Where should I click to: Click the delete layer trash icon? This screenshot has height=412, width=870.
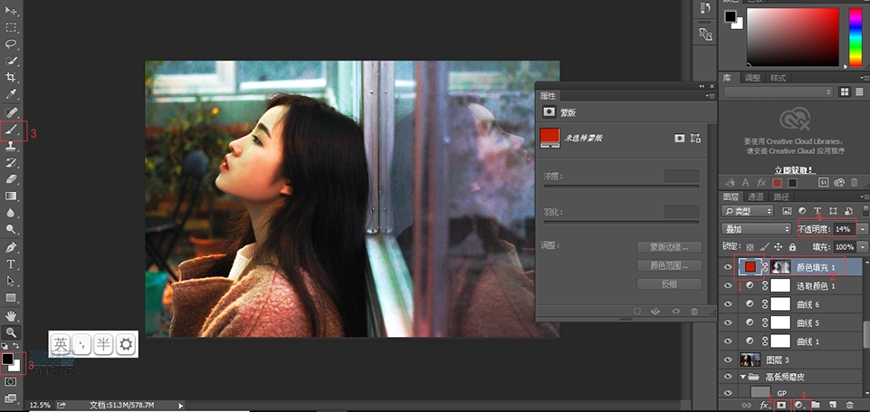tap(848, 404)
